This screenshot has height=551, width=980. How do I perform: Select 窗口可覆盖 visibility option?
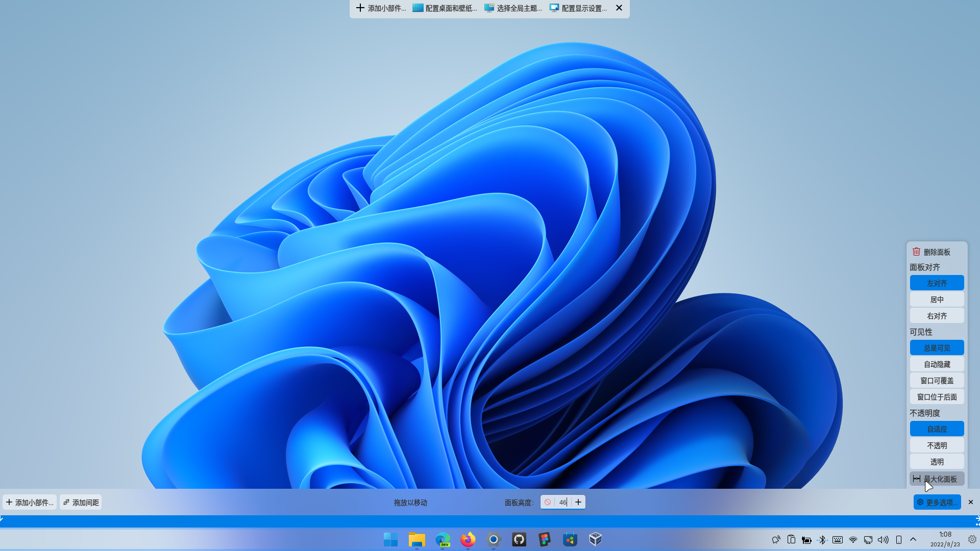click(x=937, y=381)
